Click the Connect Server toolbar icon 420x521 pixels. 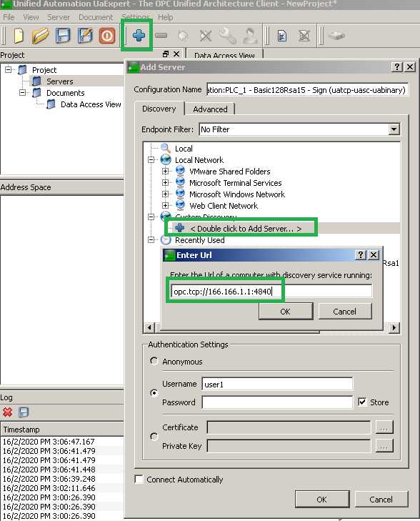click(x=183, y=36)
